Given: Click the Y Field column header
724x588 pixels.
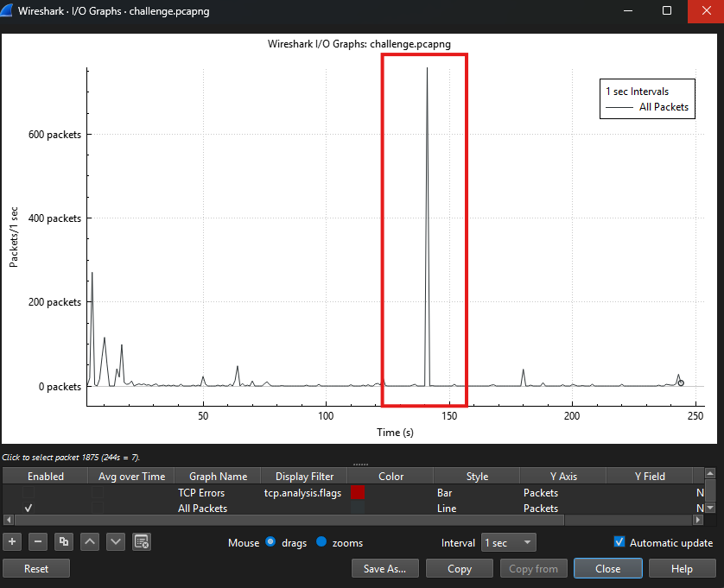Looking at the screenshot, I should click(650, 476).
